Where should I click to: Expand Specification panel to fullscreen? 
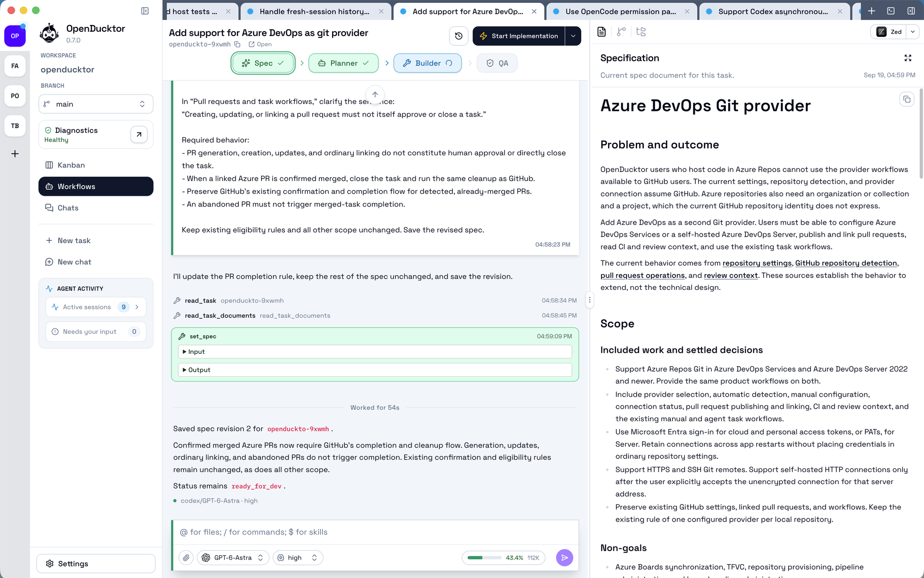point(908,58)
